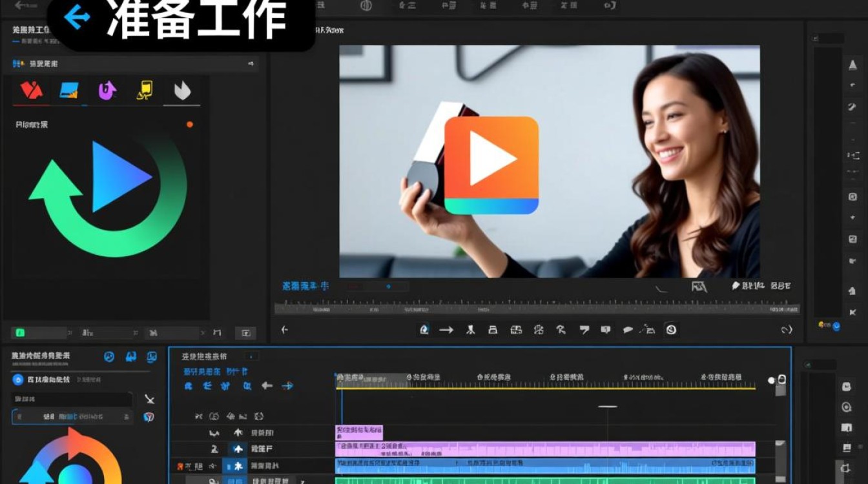
Task: Click the orange dot status indicator
Action: 190,124
